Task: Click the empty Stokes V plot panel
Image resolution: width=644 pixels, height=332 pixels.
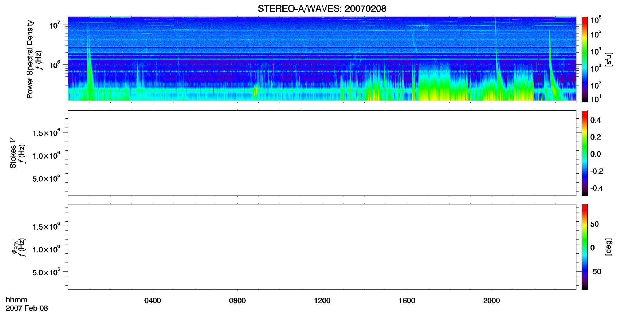Action: click(x=322, y=153)
